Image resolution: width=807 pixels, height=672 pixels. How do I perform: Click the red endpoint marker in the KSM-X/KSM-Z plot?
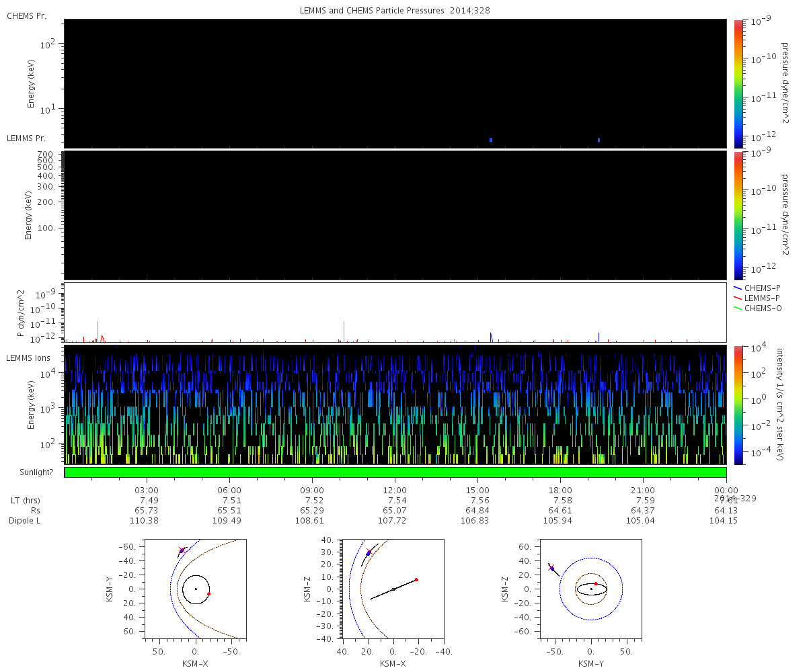[x=416, y=579]
